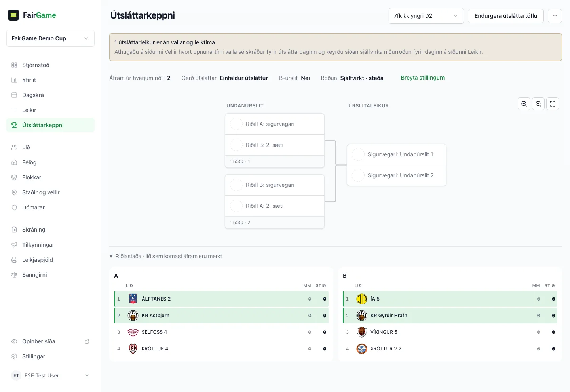Select Sigurvegari: Undanúrslit 2 slot
This screenshot has height=392, width=570.
click(397, 175)
